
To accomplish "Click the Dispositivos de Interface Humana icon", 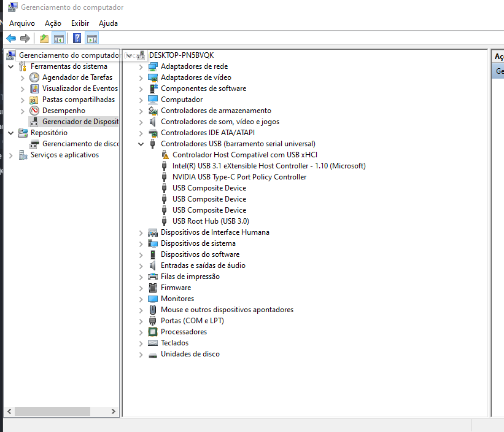I will tap(153, 232).
